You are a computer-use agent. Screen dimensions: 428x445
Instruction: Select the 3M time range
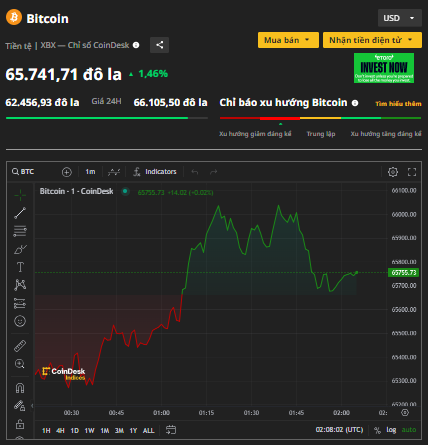(119, 431)
